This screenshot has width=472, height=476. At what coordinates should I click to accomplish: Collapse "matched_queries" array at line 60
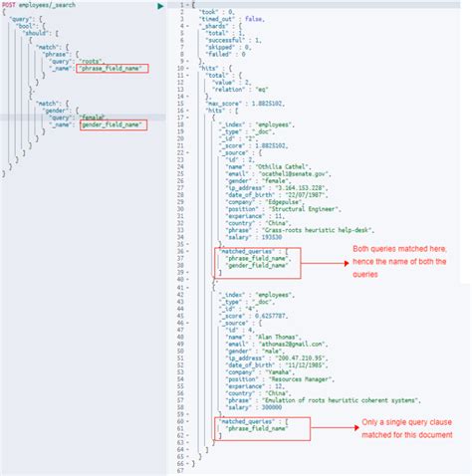(187, 421)
